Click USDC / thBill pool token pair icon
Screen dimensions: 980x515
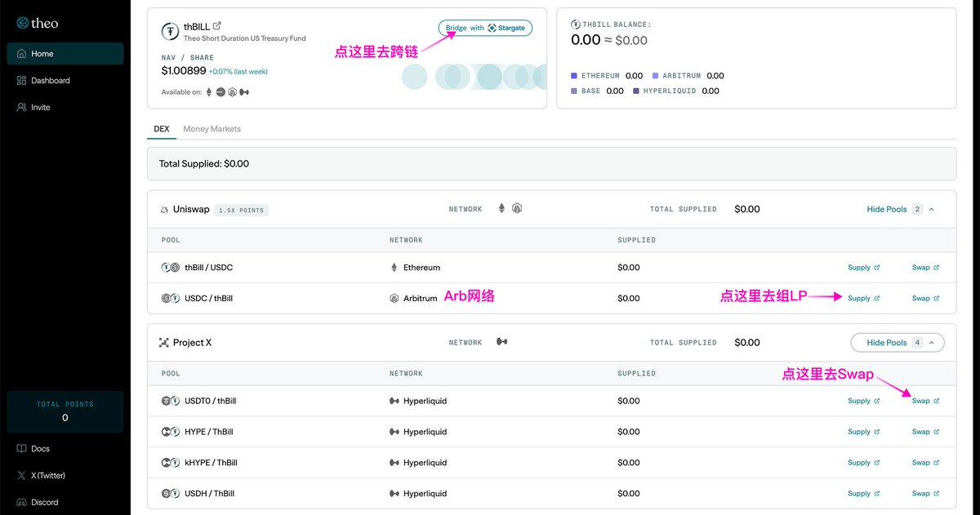pos(170,299)
